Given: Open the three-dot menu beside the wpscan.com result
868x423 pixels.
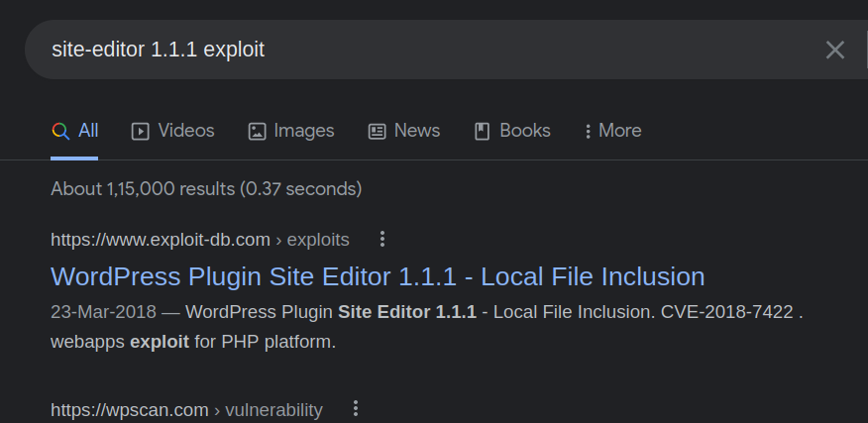Looking at the screenshot, I should (x=356, y=408).
